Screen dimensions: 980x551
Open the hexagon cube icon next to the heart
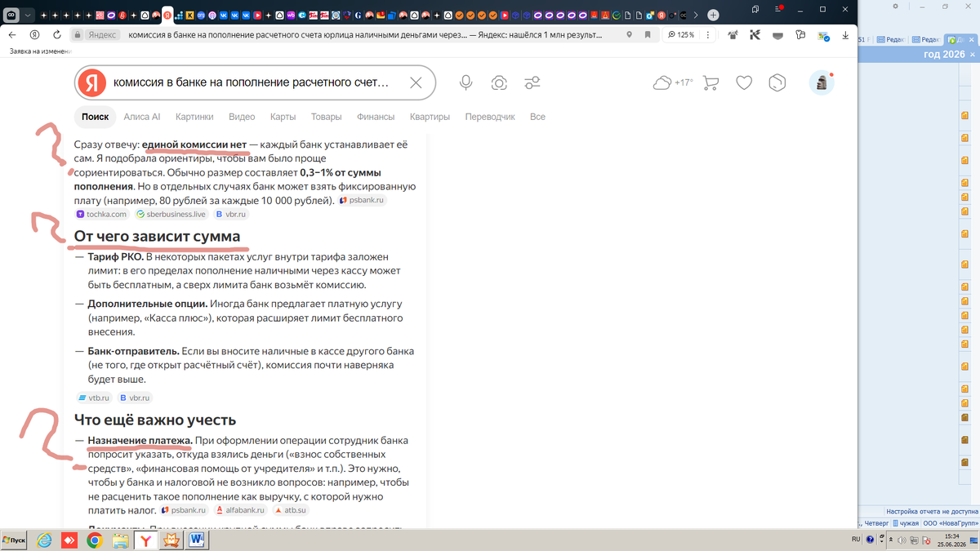(x=777, y=82)
